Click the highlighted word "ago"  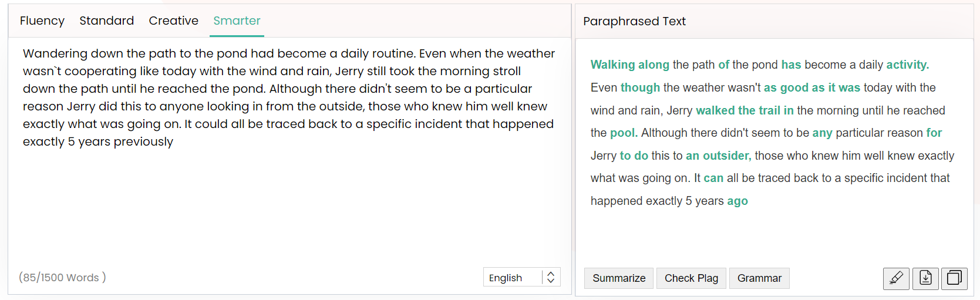pyautogui.click(x=737, y=201)
